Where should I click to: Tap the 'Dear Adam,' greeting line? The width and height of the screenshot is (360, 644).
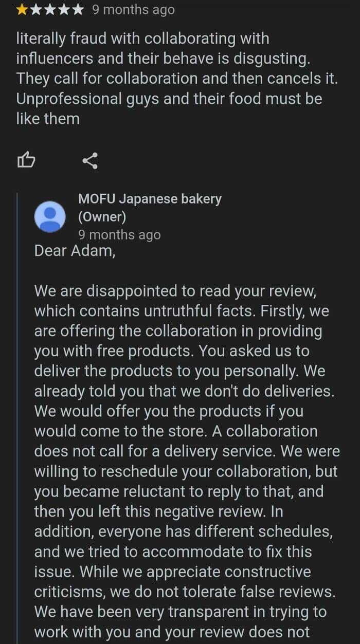pyautogui.click(x=75, y=251)
